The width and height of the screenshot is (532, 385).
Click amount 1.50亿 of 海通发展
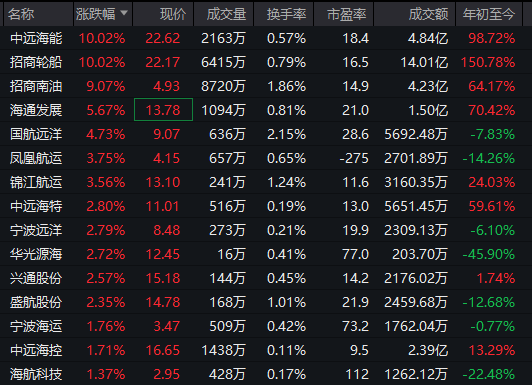[x=428, y=110]
